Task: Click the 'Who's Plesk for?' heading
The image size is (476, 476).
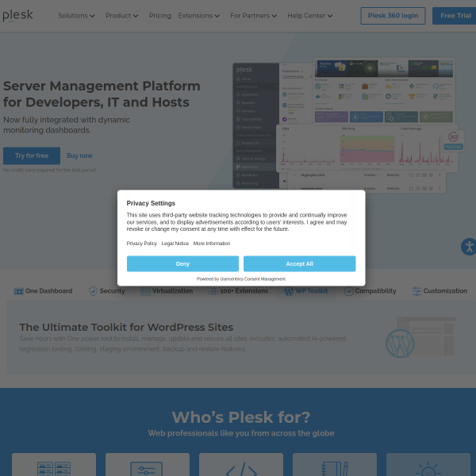Action: pyautogui.click(x=241, y=417)
